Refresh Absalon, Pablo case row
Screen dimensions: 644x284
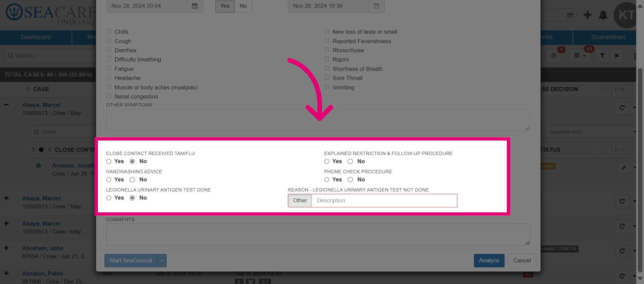click(622, 276)
